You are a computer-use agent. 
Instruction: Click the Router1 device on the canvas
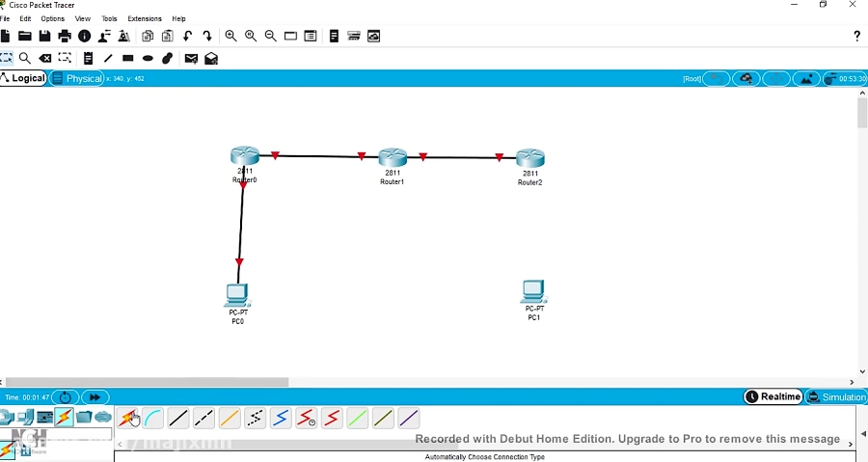pyautogui.click(x=393, y=158)
